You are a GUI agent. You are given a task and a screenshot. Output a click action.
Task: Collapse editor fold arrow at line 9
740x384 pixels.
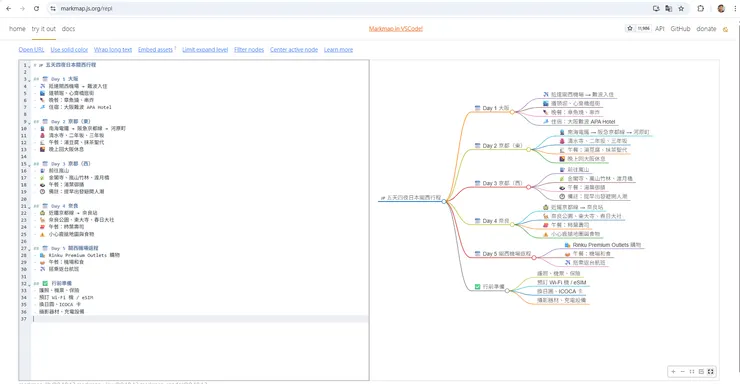(x=29, y=122)
